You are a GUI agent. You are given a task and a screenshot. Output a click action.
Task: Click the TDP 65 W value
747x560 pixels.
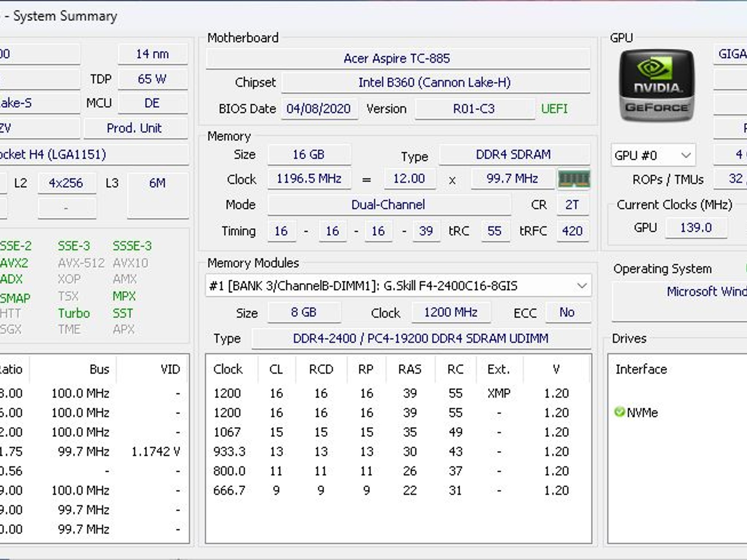tap(152, 79)
